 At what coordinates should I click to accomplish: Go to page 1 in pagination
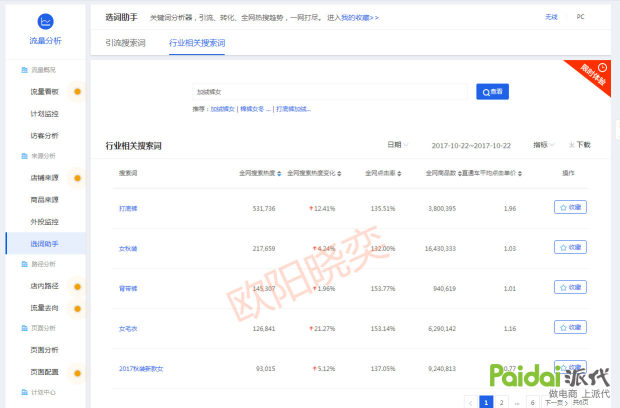pos(486,402)
